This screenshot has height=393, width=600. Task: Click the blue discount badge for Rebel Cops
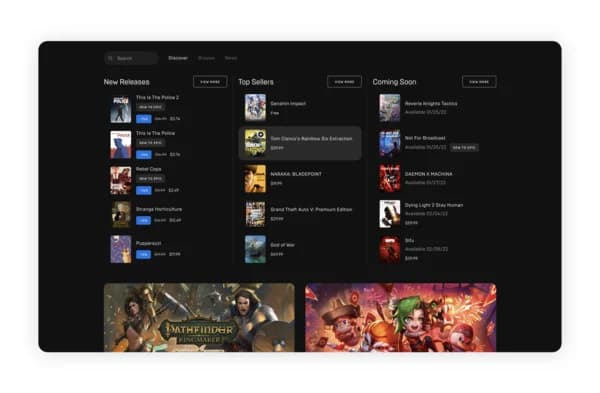tap(144, 190)
